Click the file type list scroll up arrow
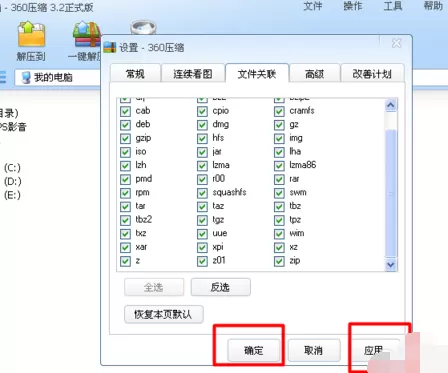This screenshot has height=373, width=448. [x=391, y=106]
